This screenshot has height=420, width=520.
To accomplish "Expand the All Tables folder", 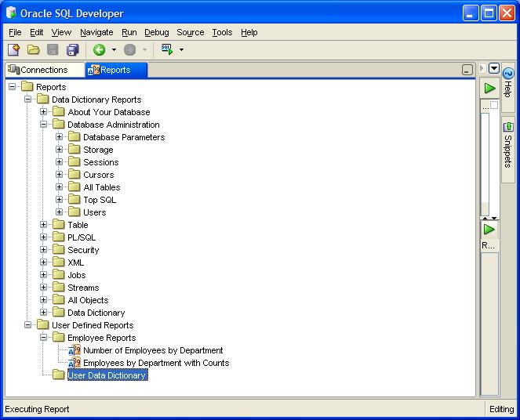I will pyautogui.click(x=59, y=187).
